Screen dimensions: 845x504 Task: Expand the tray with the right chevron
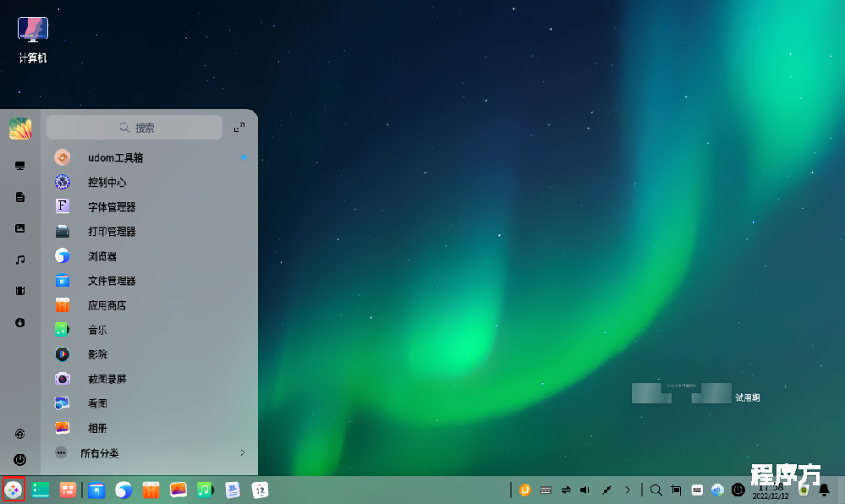[x=628, y=490]
